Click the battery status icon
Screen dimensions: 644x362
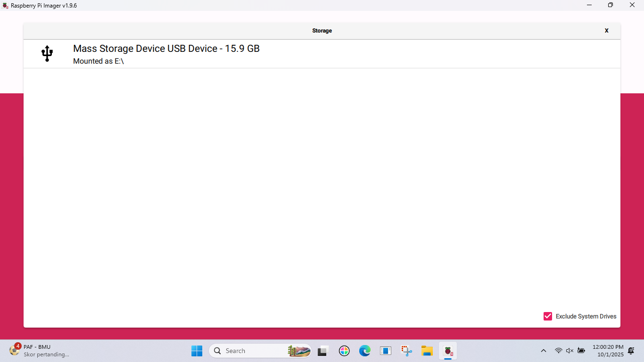tap(581, 351)
